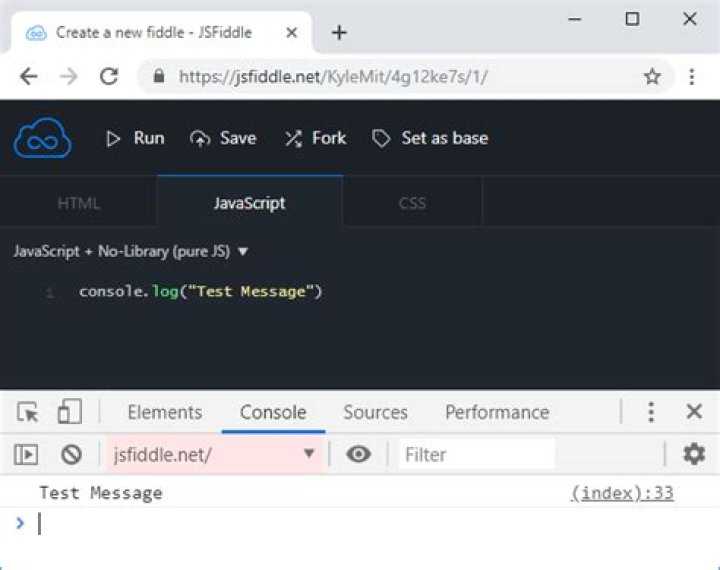The height and width of the screenshot is (570, 720).
Task: Open DevTools more options menu
Action: 651,412
